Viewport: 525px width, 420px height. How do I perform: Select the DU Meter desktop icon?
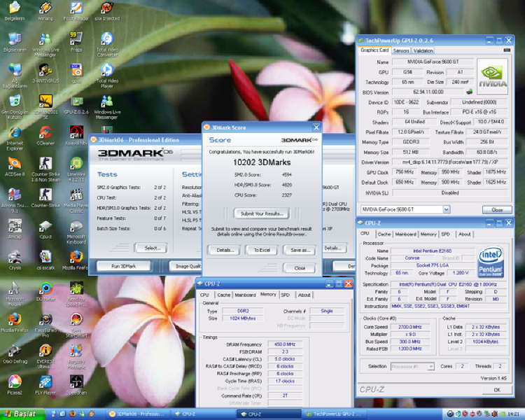[45, 291]
